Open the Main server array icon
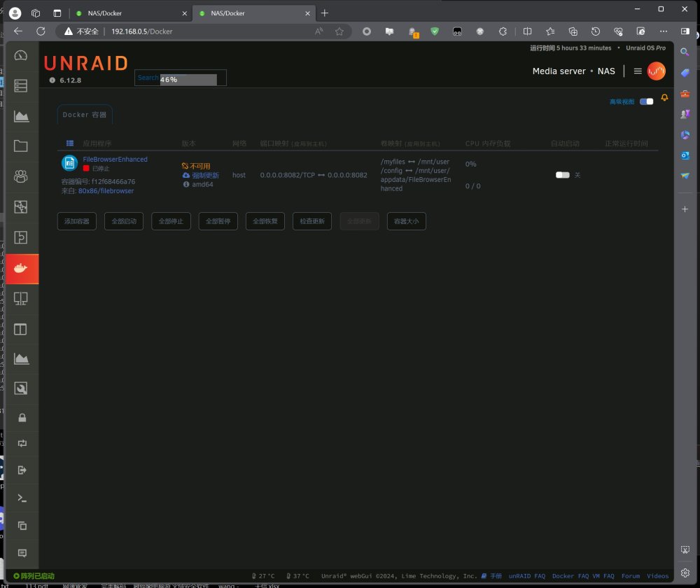 21,85
